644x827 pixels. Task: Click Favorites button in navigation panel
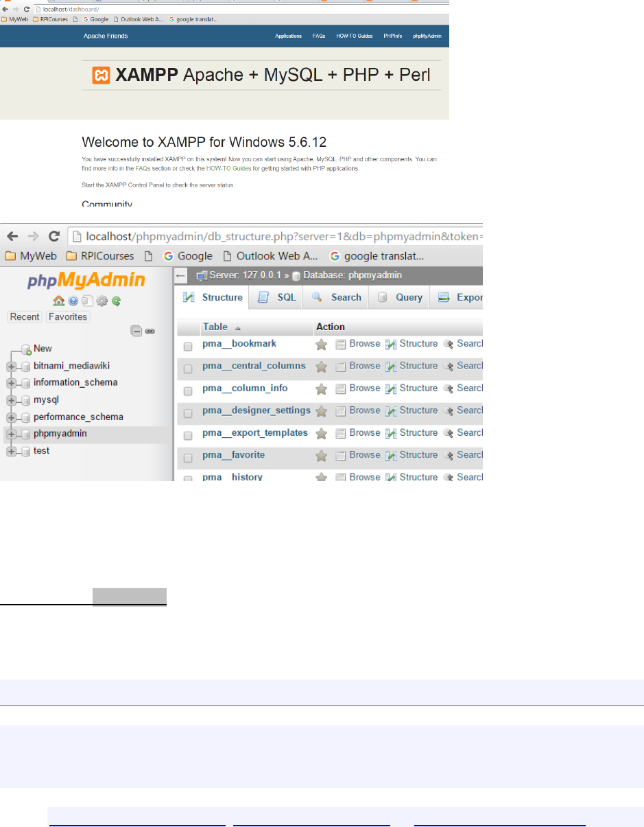click(68, 317)
